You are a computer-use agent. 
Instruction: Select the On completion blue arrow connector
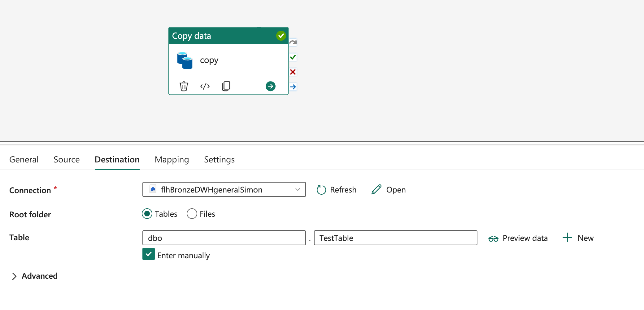coord(293,87)
